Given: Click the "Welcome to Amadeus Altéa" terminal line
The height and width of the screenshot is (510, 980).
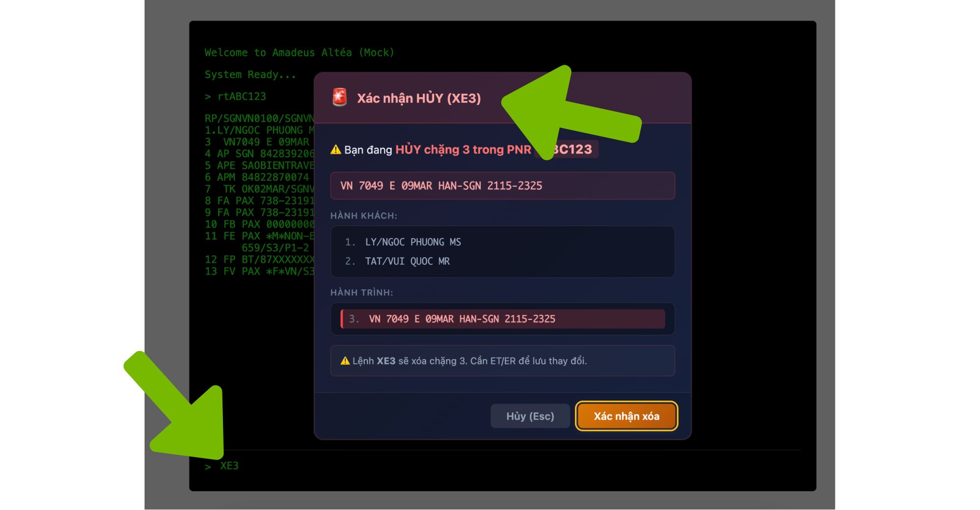Looking at the screenshot, I should pos(299,52).
